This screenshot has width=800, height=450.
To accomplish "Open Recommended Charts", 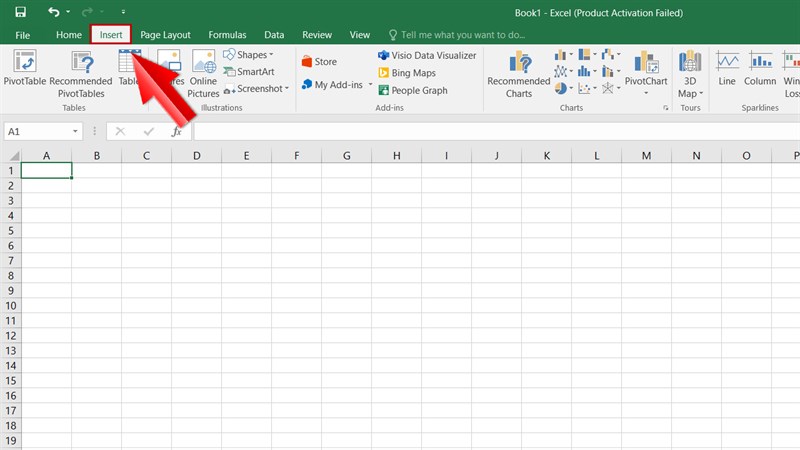I will click(x=519, y=74).
